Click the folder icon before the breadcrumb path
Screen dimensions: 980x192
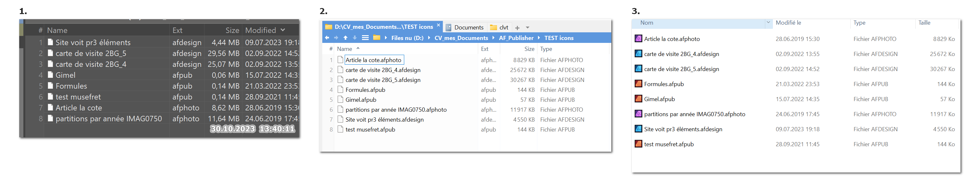tap(377, 38)
